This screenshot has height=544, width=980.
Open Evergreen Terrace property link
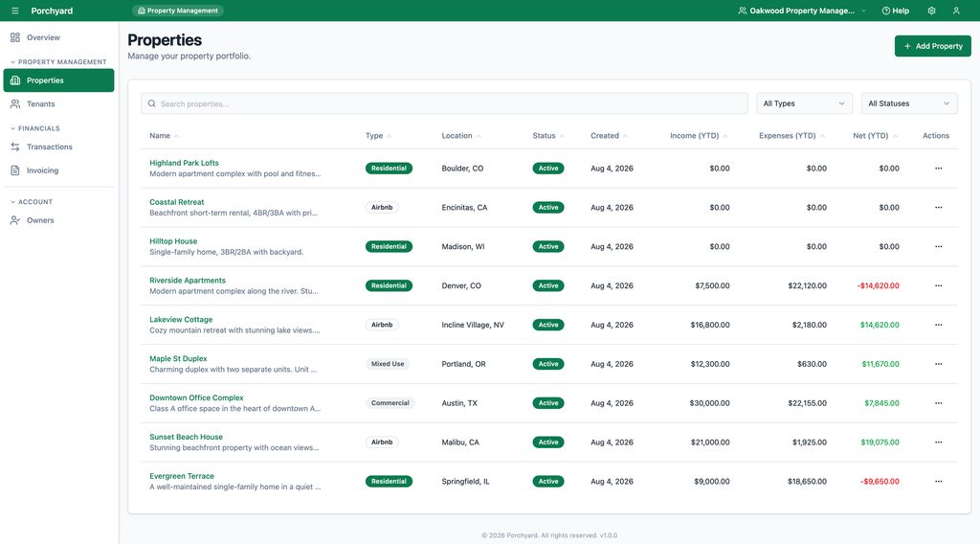(x=181, y=476)
